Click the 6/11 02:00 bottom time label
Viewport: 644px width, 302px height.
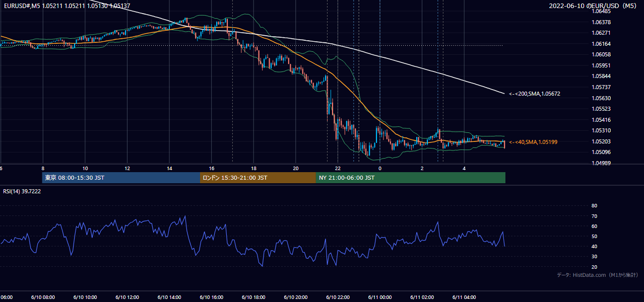pos(422,297)
